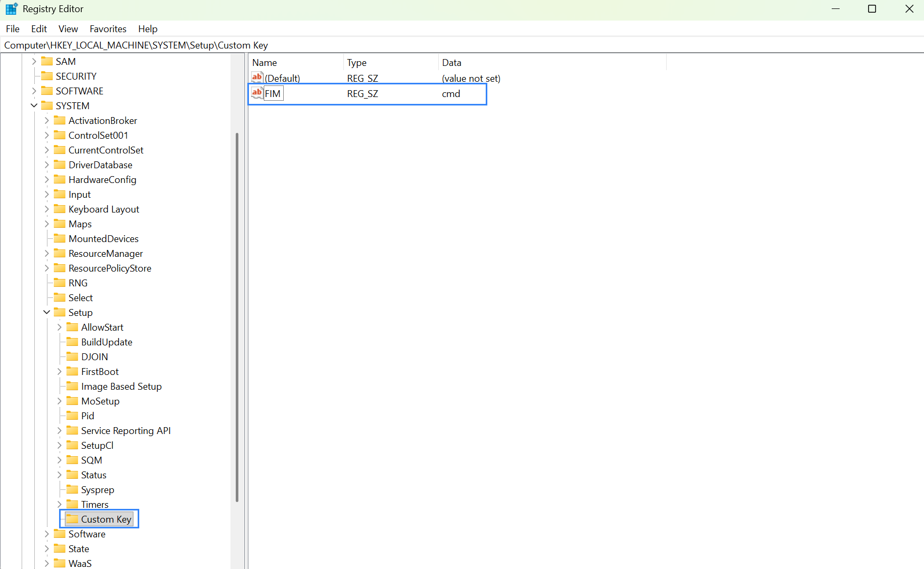Click the SECURITY folder icon
The image size is (924, 569).
[x=47, y=76]
